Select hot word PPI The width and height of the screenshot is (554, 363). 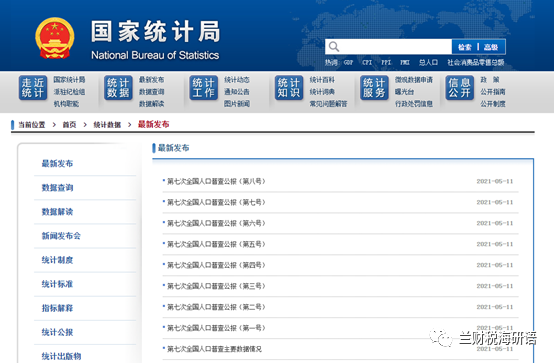(x=386, y=63)
